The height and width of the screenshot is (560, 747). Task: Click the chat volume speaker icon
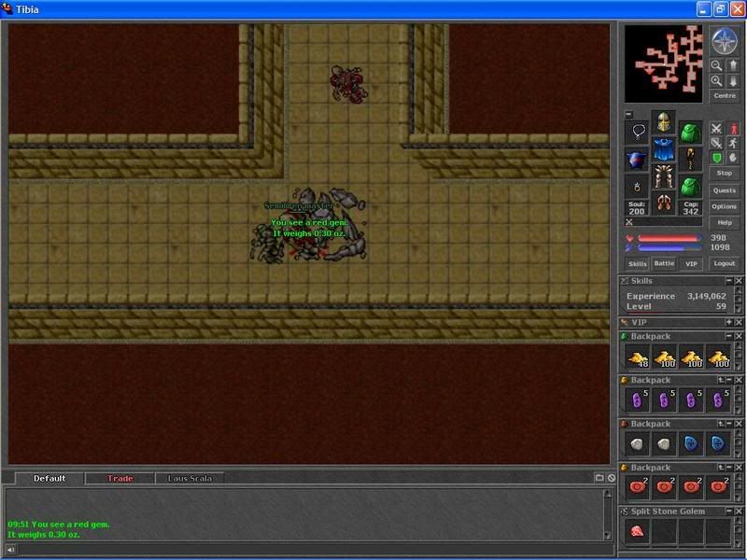[10, 550]
